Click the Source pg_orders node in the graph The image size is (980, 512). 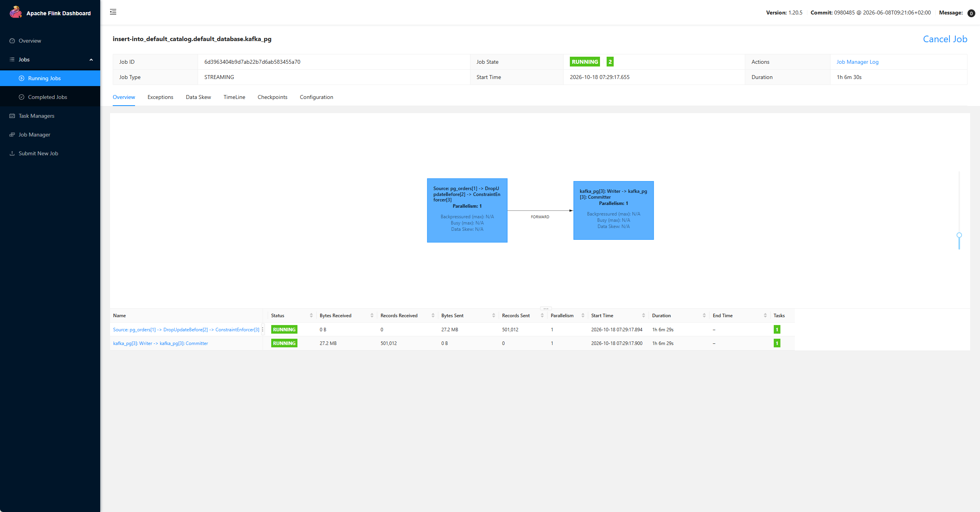(x=467, y=210)
